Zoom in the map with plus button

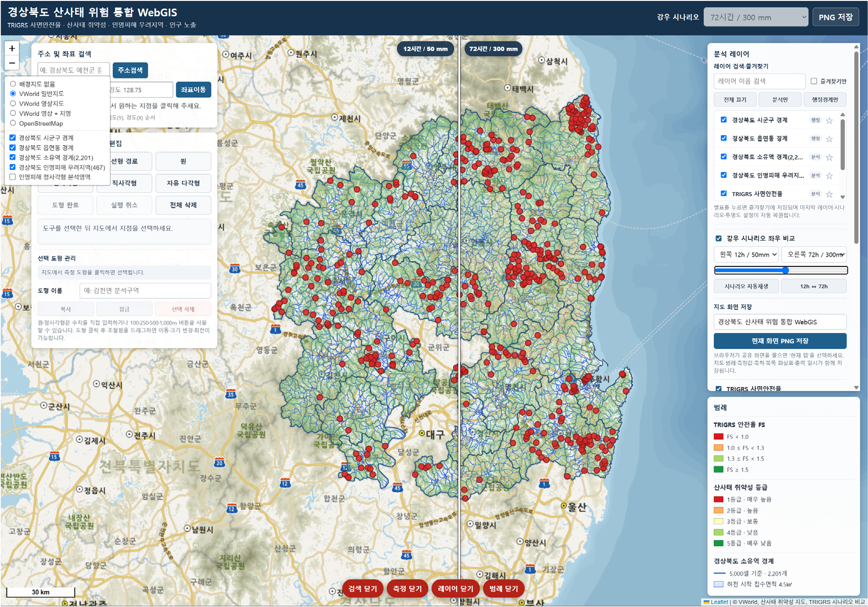coord(12,48)
